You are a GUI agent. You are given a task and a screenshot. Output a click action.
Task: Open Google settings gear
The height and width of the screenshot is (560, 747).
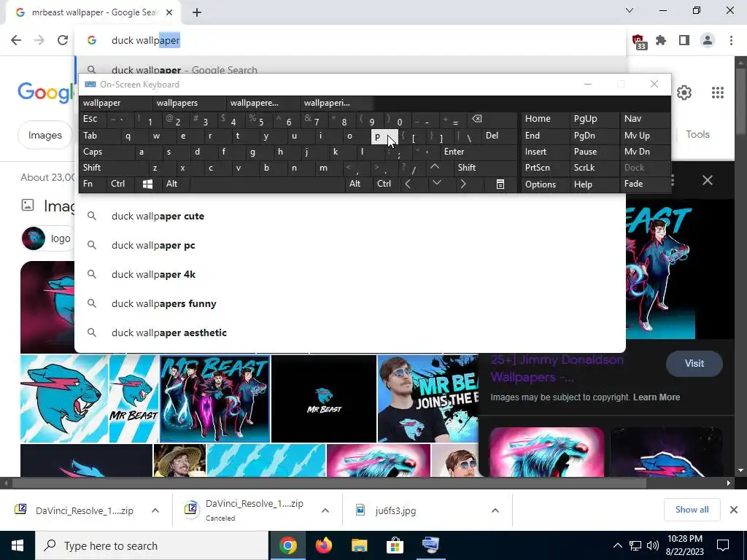(684, 93)
